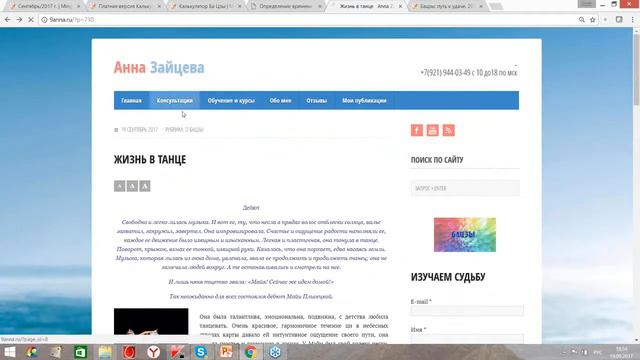Viewport: 640px width, 360px height.
Task: Open the YouTube social icon
Action: click(433, 130)
